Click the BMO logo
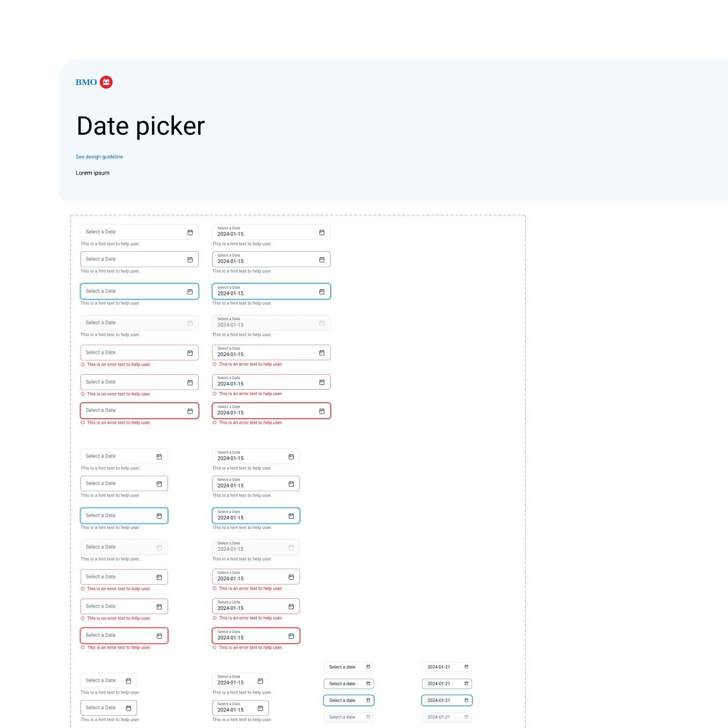This screenshot has height=728, width=728. pos(94,82)
